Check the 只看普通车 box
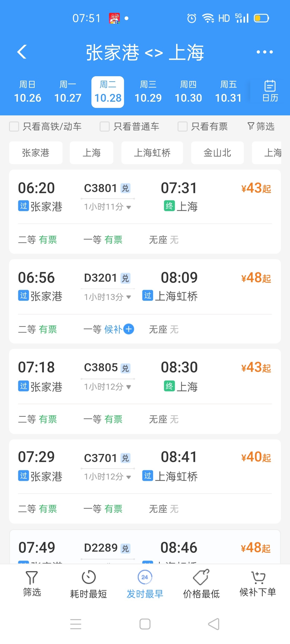Image resolution: width=290 pixels, height=644 pixels. coord(104,126)
